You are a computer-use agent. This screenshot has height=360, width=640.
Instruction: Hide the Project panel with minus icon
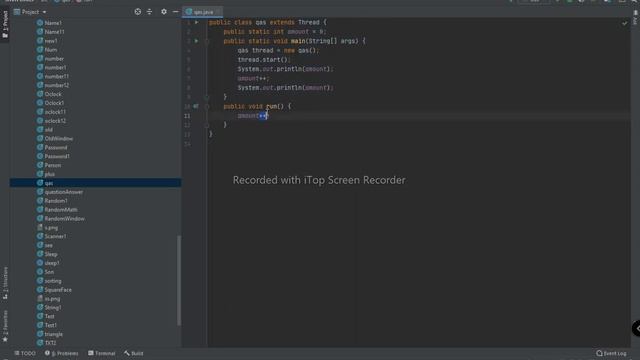176,12
